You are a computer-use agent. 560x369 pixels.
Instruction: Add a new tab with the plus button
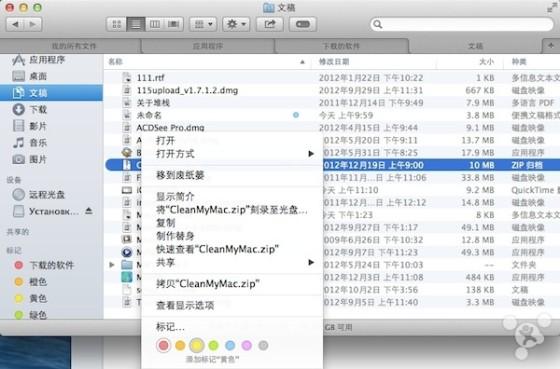click(551, 46)
